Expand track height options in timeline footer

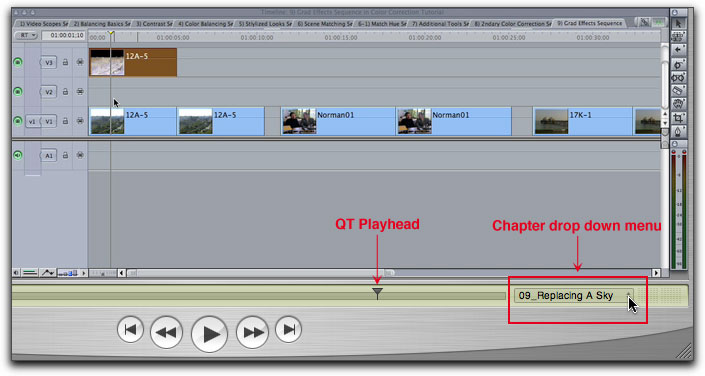[69, 273]
